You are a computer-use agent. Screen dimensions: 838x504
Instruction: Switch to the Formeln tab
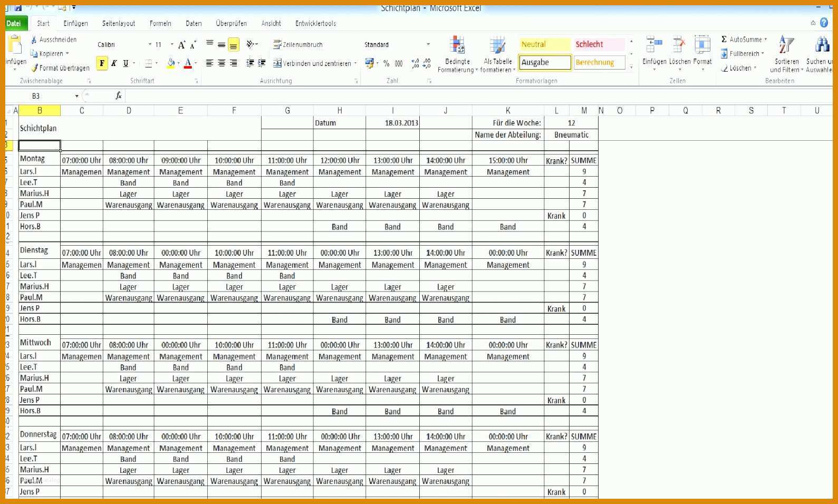[x=160, y=23]
